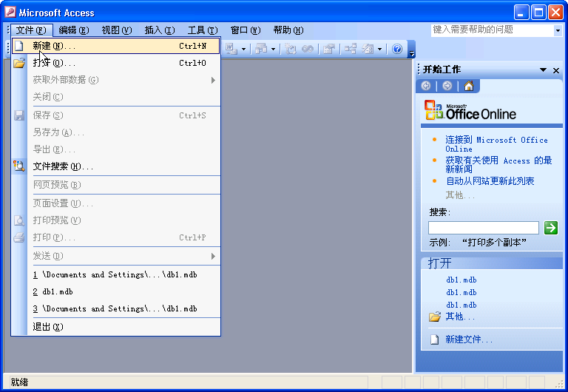The width and height of the screenshot is (568, 392).
Task: Click 获取有关使用 Access 的最新新闻 link
Action: tap(498, 164)
